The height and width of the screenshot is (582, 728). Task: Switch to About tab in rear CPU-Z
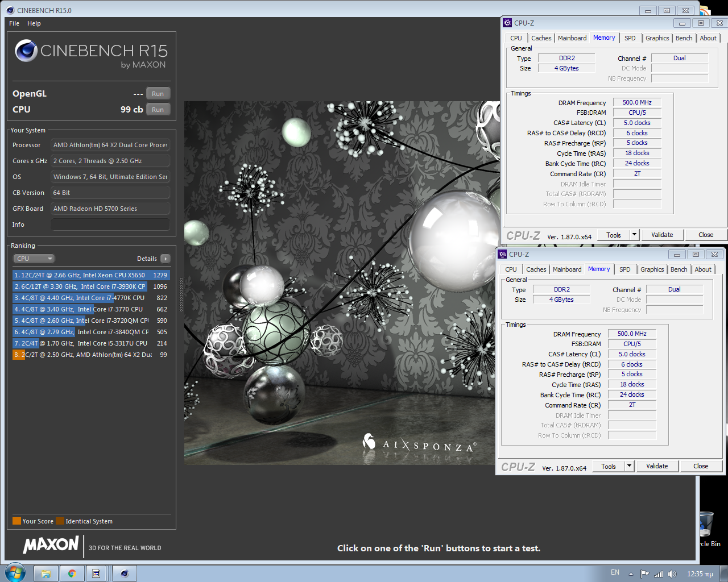coord(708,38)
